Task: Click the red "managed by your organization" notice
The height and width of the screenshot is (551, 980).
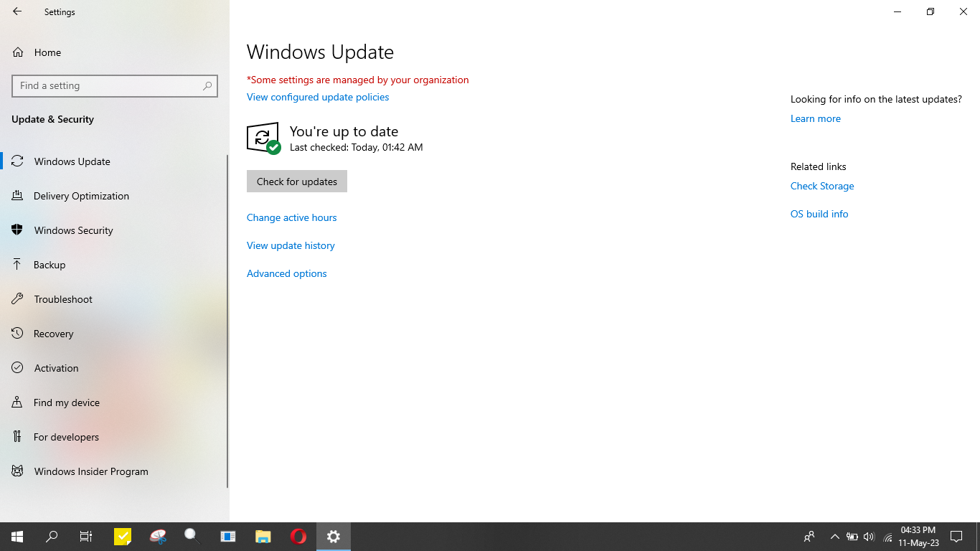Action: click(358, 80)
